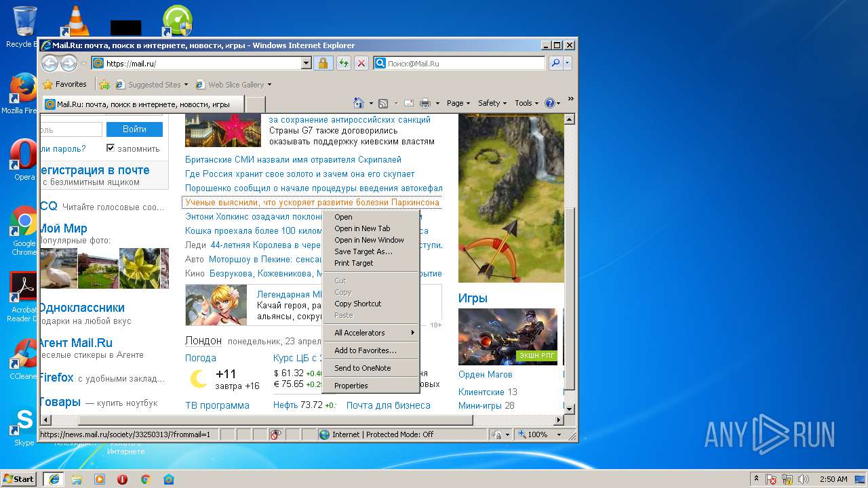Image resolution: width=868 pixels, height=488 pixels.
Task: Open the 'ТВ программа' link
Action: pyautogui.click(x=217, y=405)
